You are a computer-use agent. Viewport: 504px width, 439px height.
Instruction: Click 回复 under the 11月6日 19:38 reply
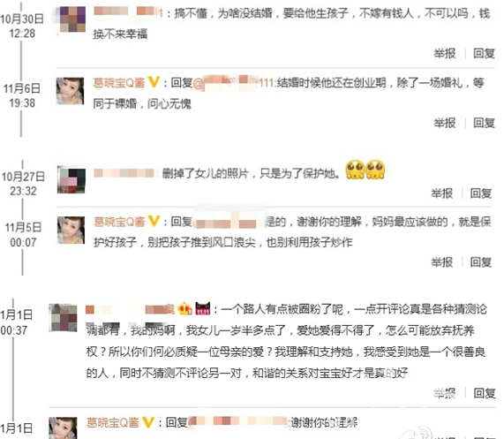point(484,123)
